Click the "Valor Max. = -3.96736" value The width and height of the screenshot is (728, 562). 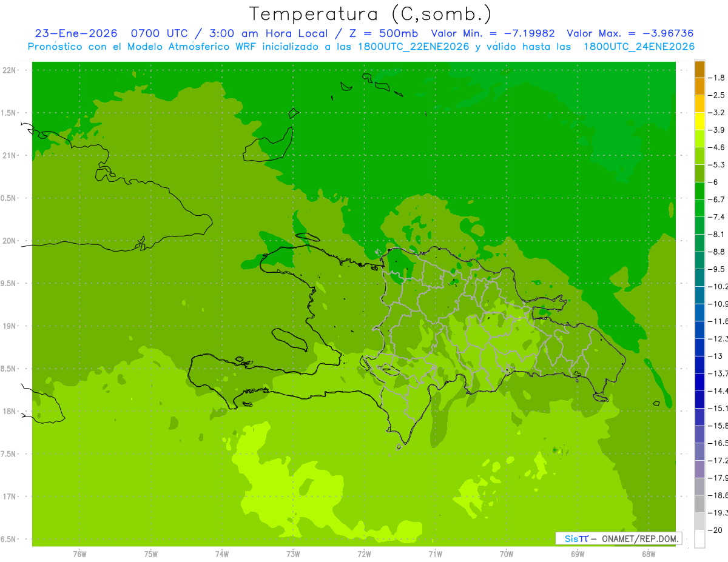629,33
